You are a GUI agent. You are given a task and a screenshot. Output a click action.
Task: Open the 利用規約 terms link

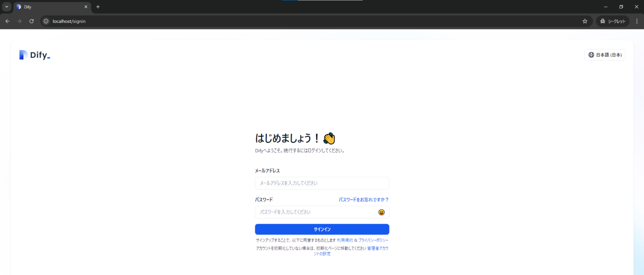(x=345, y=240)
